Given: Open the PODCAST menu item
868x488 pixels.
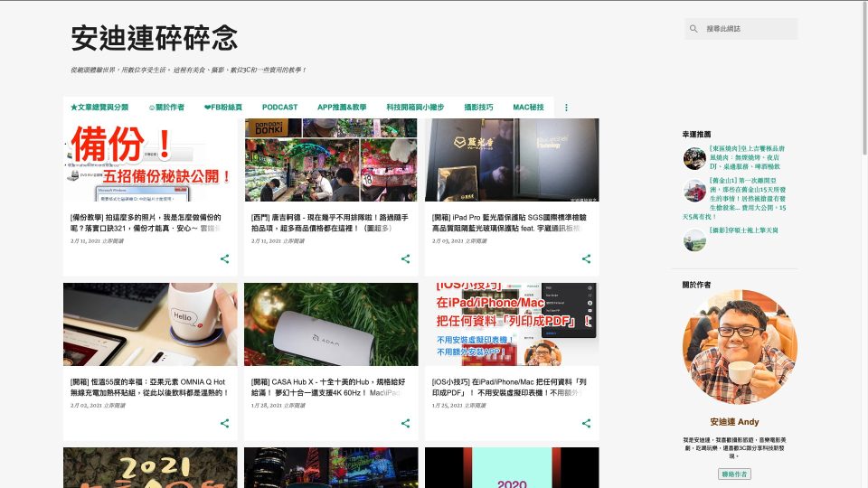Looking at the screenshot, I should click(279, 108).
